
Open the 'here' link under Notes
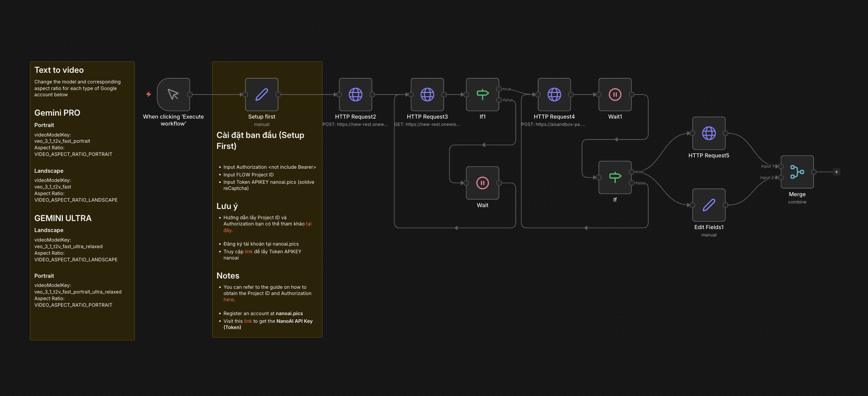229,300
